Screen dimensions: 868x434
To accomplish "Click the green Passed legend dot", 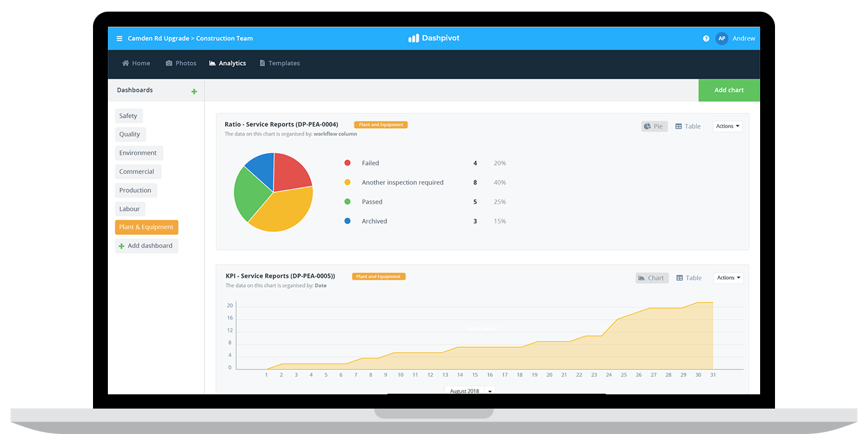I will [347, 201].
